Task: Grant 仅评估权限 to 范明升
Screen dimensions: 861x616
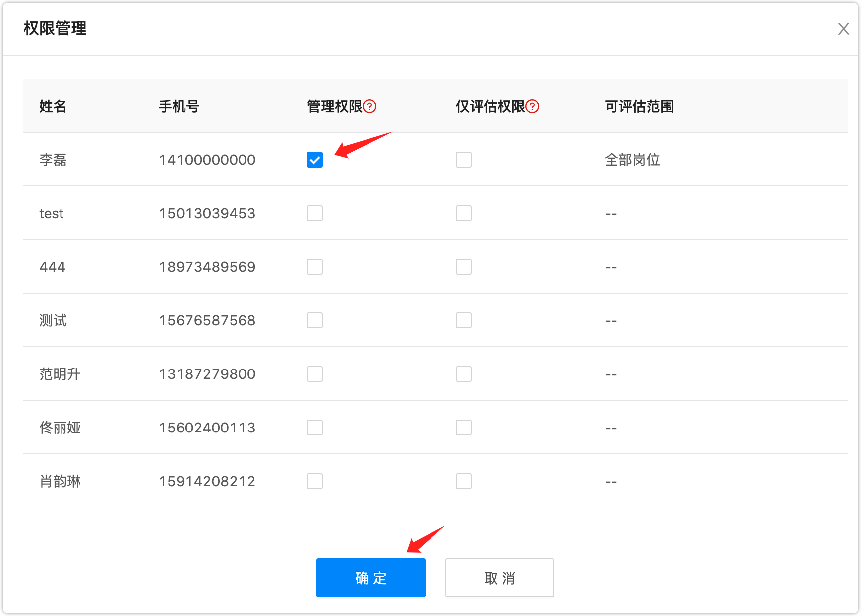Action: pyautogui.click(x=464, y=374)
